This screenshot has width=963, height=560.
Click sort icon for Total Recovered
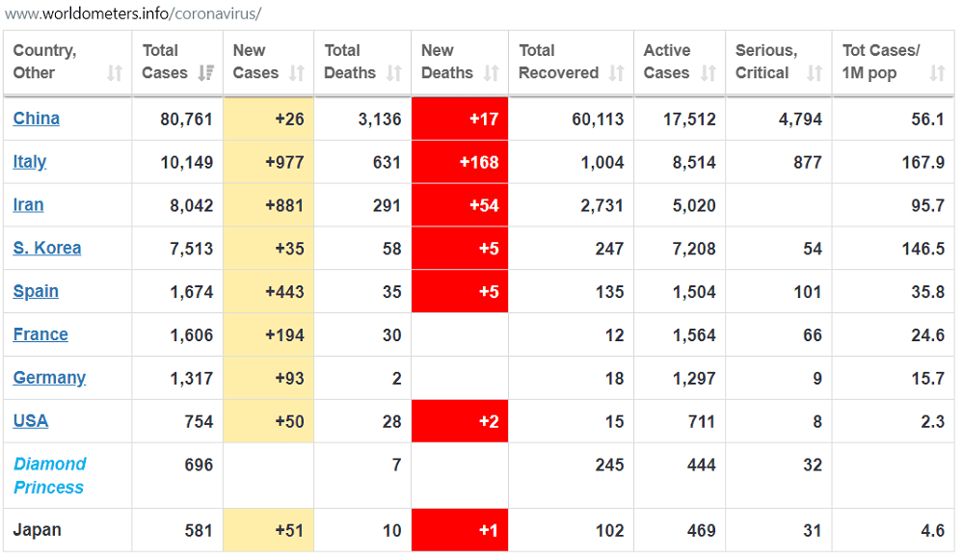617,73
